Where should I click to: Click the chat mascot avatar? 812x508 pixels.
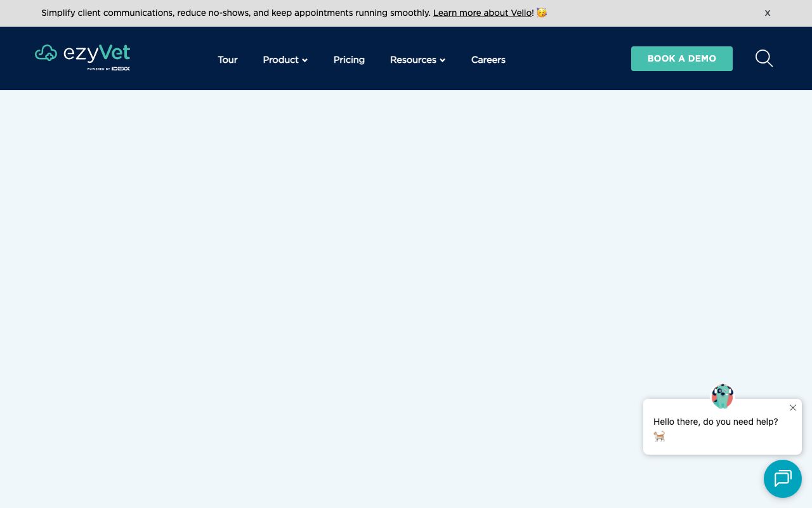click(722, 396)
